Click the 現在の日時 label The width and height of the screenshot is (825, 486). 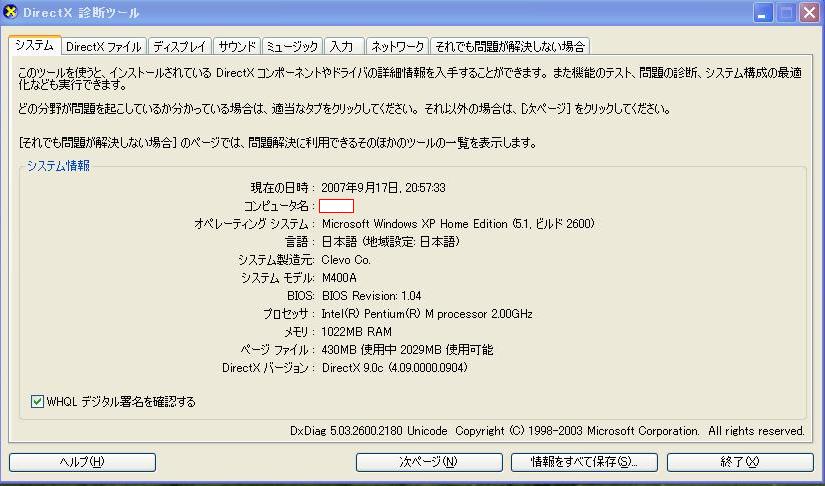[x=282, y=188]
